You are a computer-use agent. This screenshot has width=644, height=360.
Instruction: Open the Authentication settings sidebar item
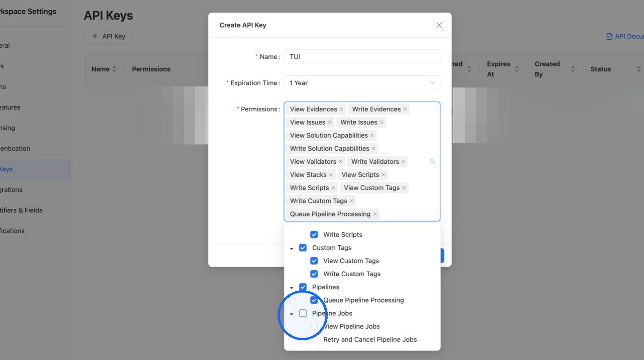point(15,148)
